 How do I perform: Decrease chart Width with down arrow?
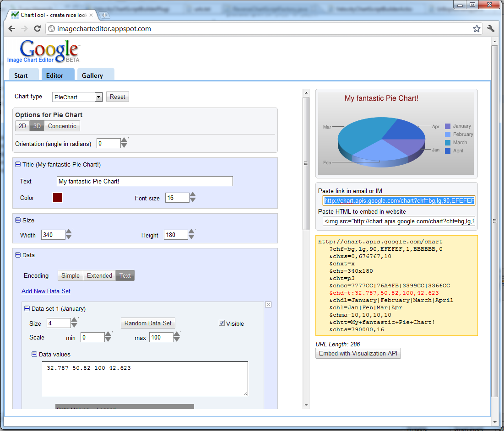[x=69, y=237]
